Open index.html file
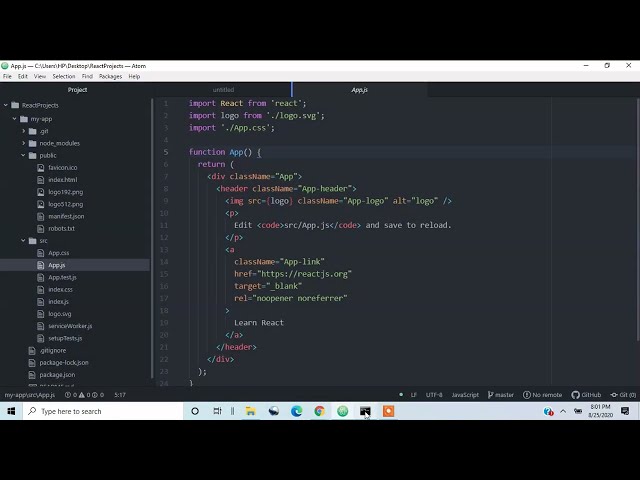640x480 pixels. pos(62,180)
